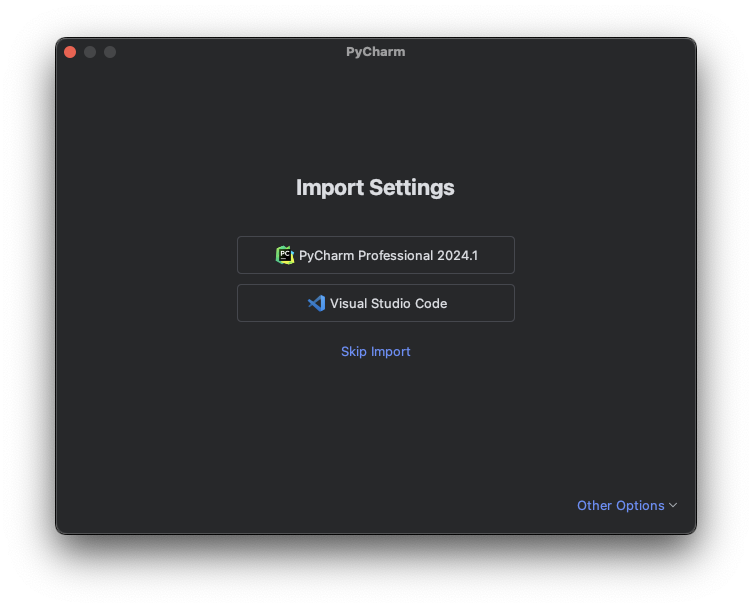Import settings from Visual Studio Code

pyautogui.click(x=376, y=303)
